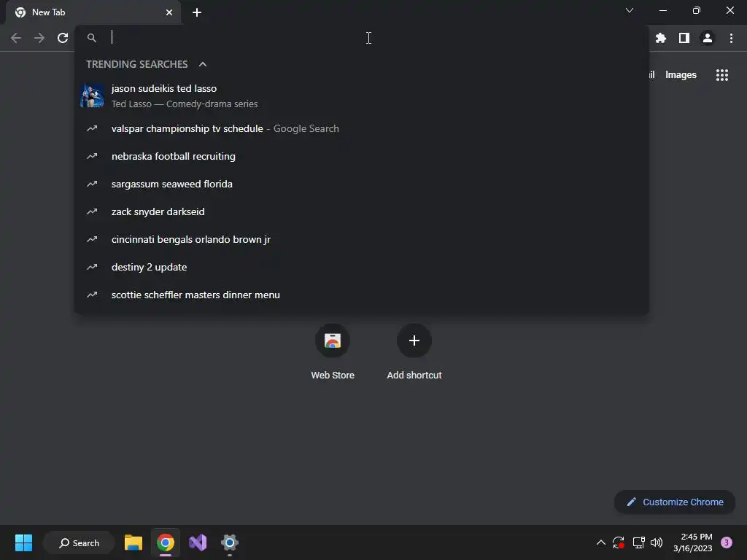This screenshot has width=747, height=560.
Task: Collapse the Trending Searches section
Action: tap(203, 64)
